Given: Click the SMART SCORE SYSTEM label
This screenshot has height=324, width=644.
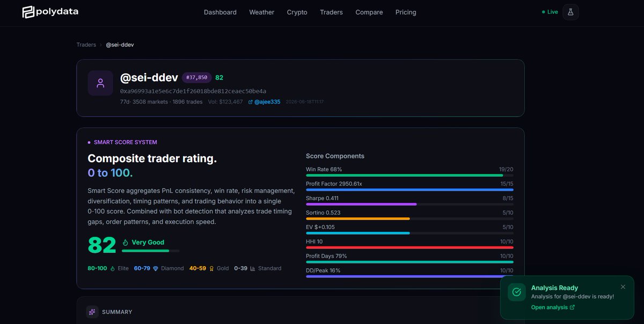Looking at the screenshot, I should tap(126, 142).
